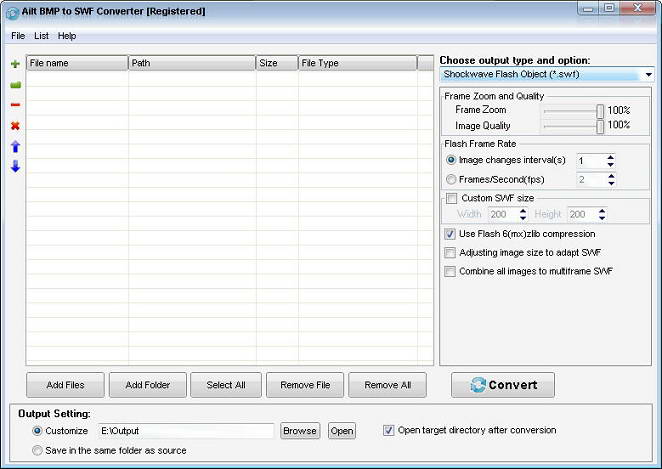Select Frames/Second(fps) radio button
This screenshot has height=469, width=662.
(451, 179)
